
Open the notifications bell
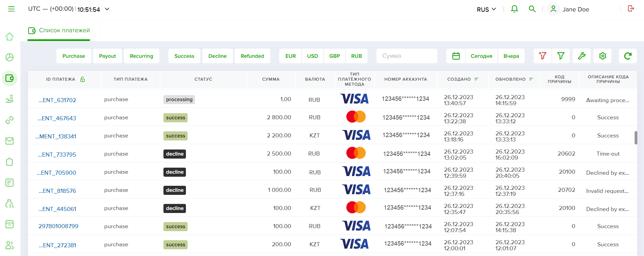tap(514, 9)
